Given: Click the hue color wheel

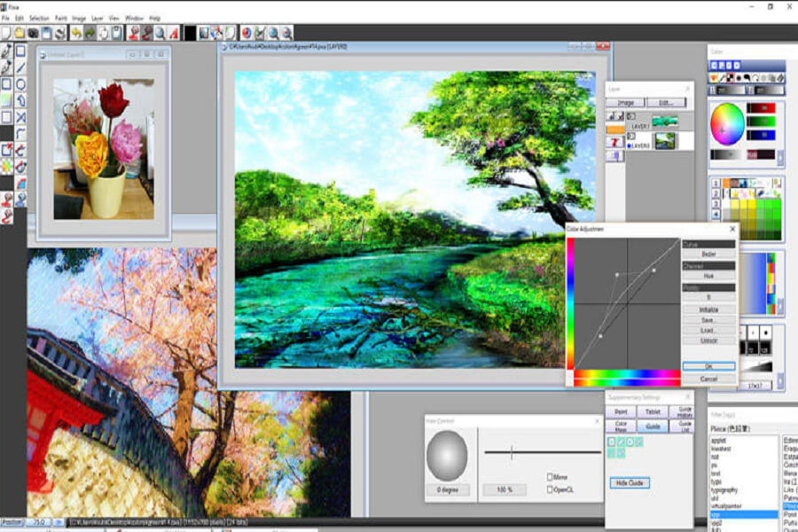Looking at the screenshot, I should tap(727, 123).
